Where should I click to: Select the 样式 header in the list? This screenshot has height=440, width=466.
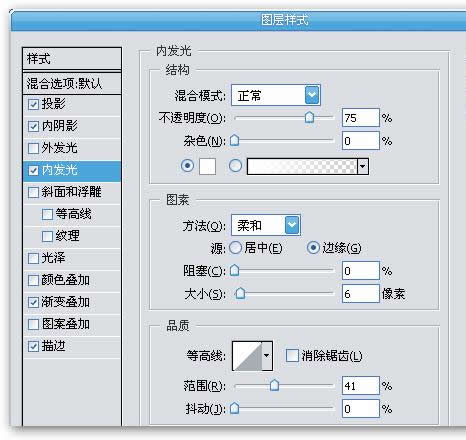tap(72, 59)
